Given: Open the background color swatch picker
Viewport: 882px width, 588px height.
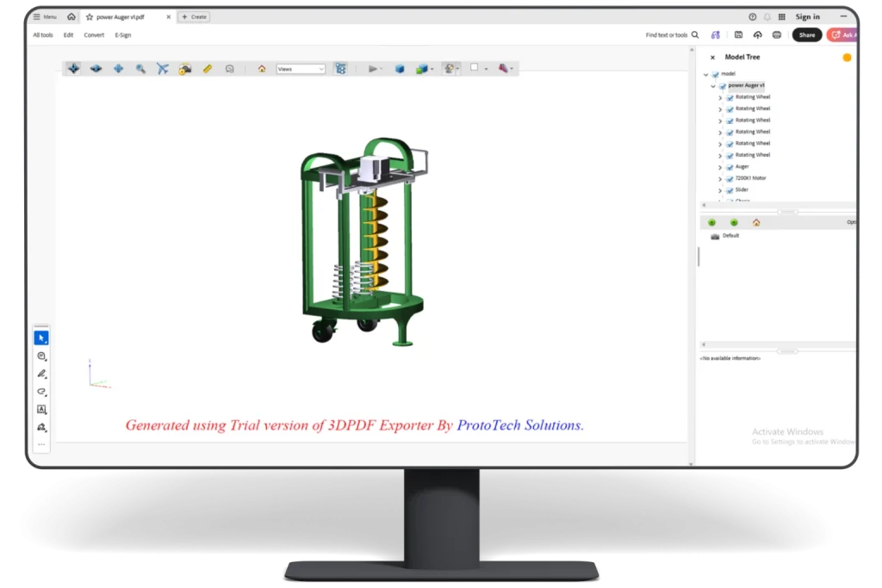Looking at the screenshot, I should click(x=475, y=68).
